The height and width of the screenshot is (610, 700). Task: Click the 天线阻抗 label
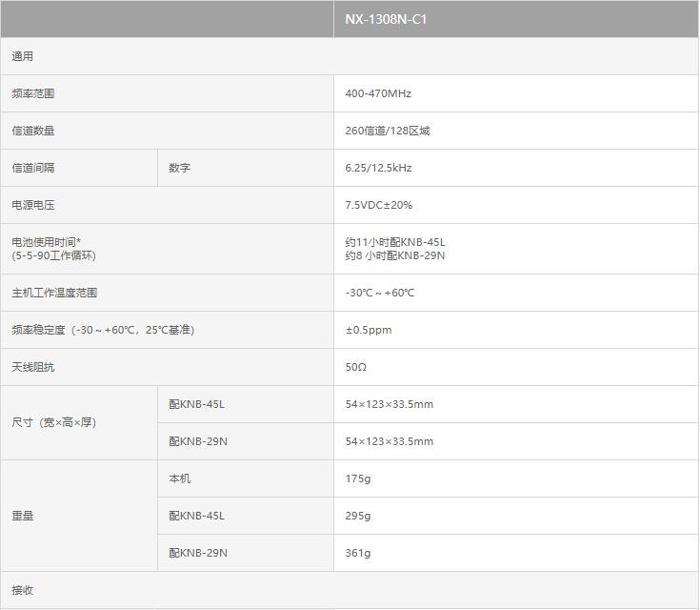point(33,367)
